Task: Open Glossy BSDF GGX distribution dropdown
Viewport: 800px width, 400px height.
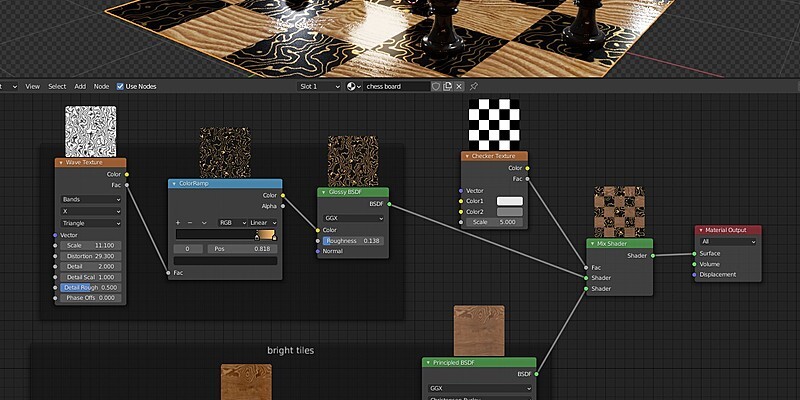Action: click(353, 218)
